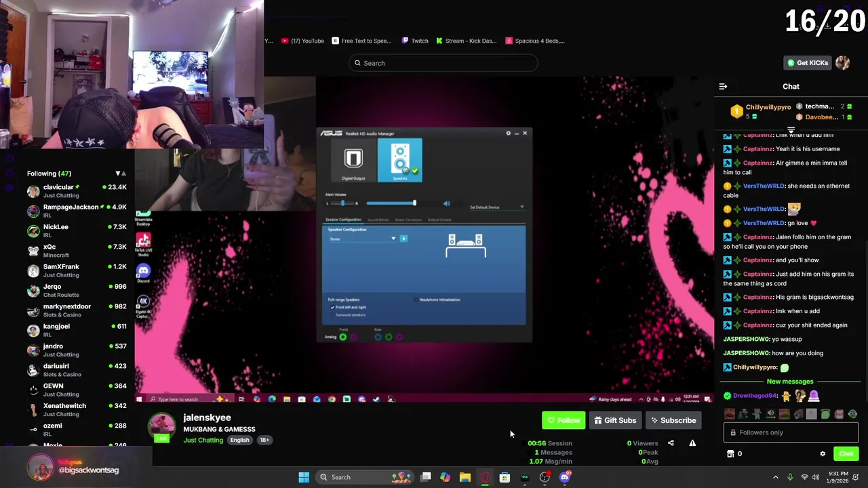The width and height of the screenshot is (868, 488).
Task: Open the Stereo speaker configuration dropdown
Action: (362, 239)
